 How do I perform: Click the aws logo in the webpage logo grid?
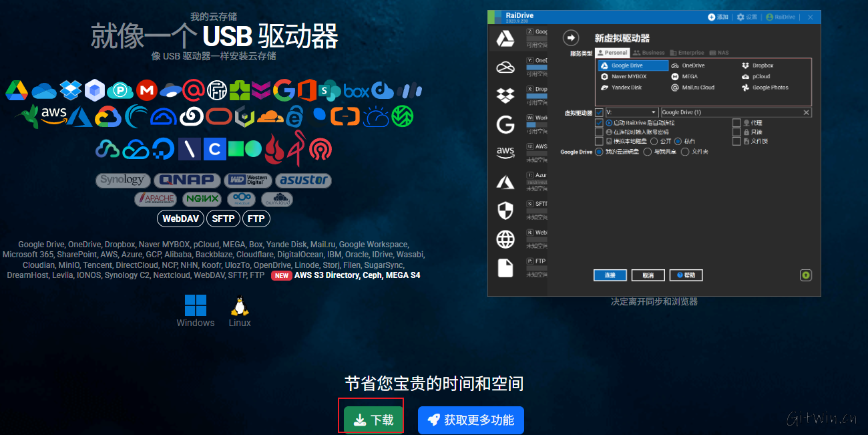pos(53,115)
